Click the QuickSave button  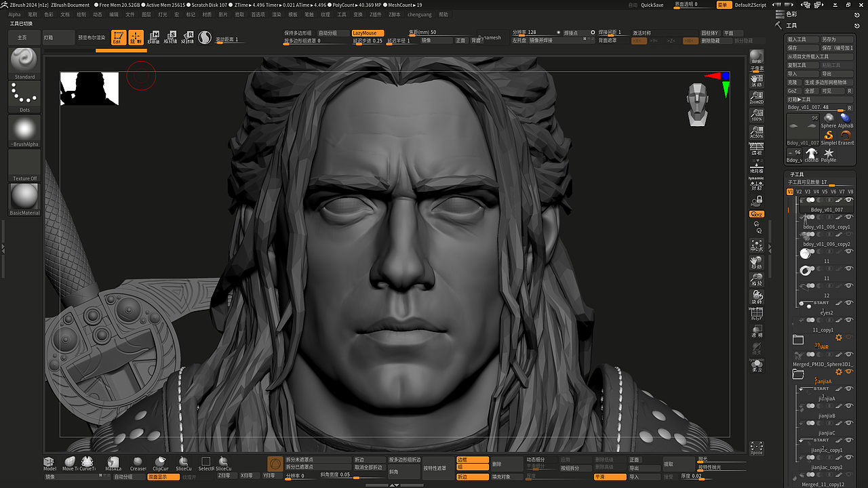(x=652, y=5)
